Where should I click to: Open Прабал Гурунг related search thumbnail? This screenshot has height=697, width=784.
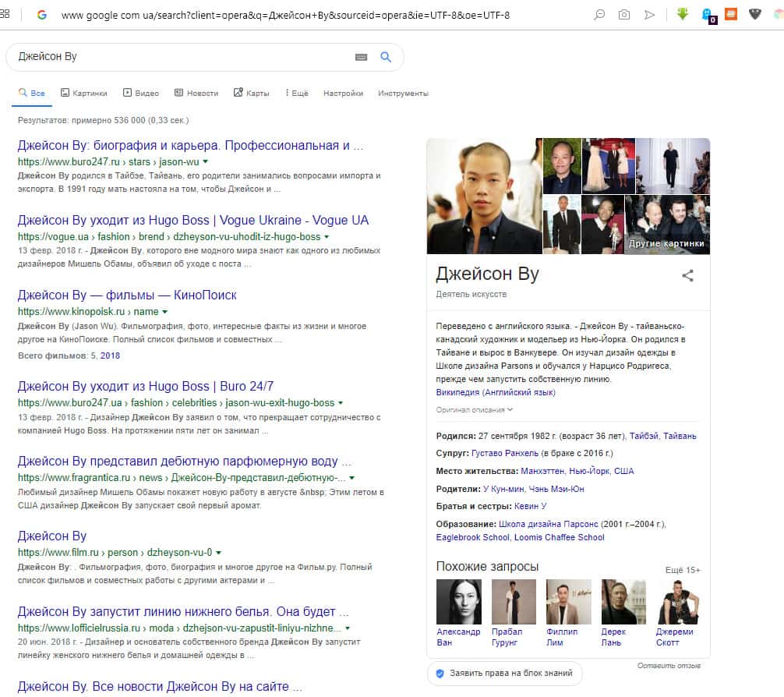point(514,602)
